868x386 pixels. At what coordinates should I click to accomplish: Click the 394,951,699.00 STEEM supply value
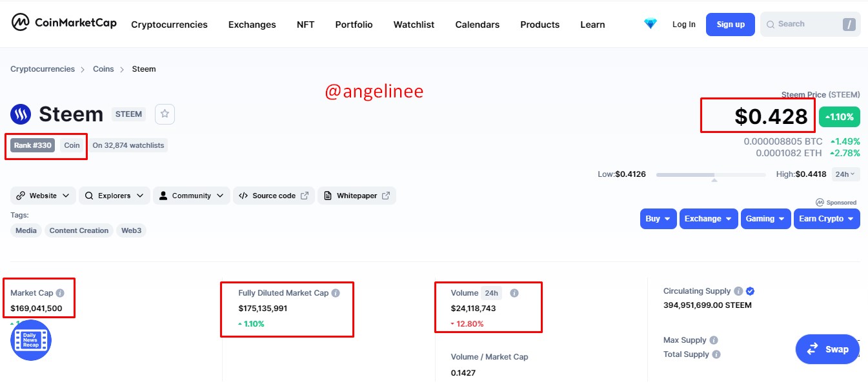click(707, 305)
